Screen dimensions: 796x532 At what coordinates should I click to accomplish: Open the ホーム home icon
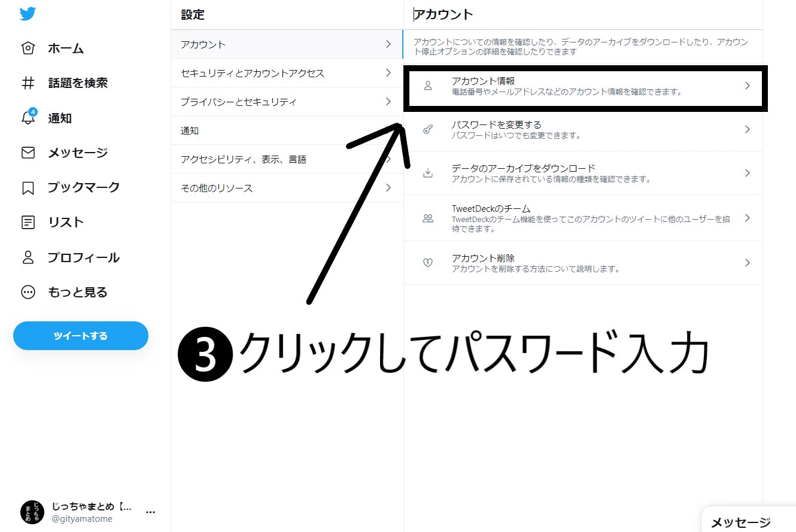(28, 48)
